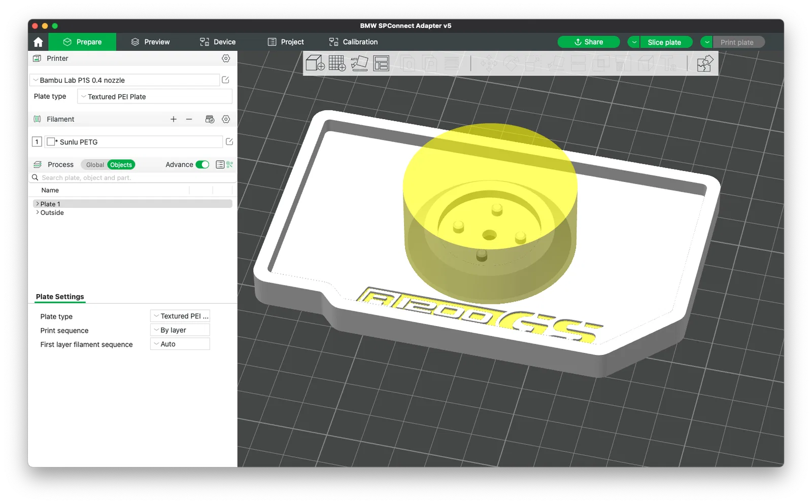Open the printer preset dropdown
Viewport: 812px width, 504px height.
125,80
